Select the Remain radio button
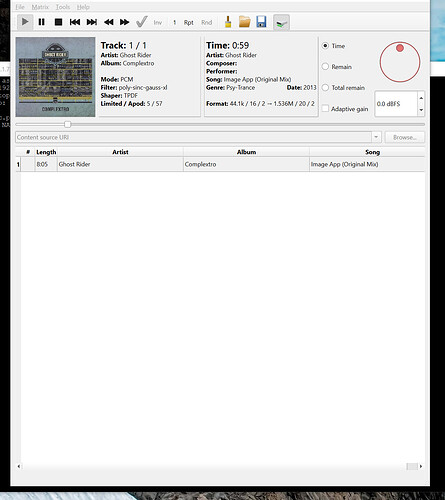The width and height of the screenshot is (445, 500). 325,67
